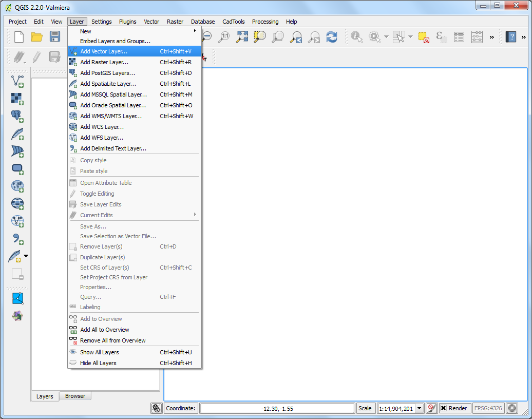
Task: Toggle the Render checkbox
Action: click(444, 408)
